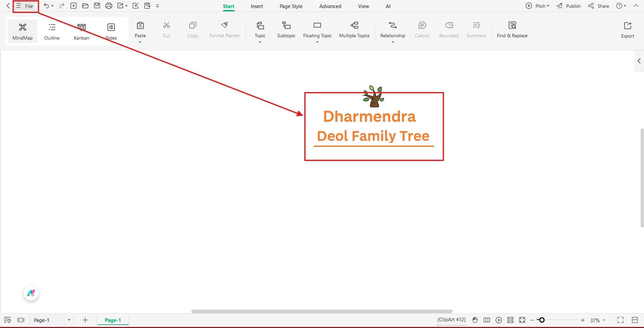Screen dimensions: 644x328
Task: Click the Save icon in quick access toolbar
Action: [97, 6]
